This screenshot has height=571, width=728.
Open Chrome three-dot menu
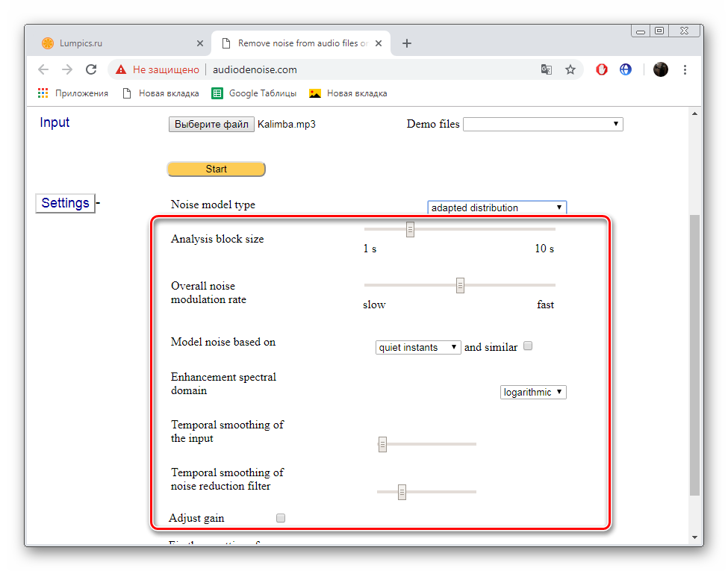click(685, 69)
